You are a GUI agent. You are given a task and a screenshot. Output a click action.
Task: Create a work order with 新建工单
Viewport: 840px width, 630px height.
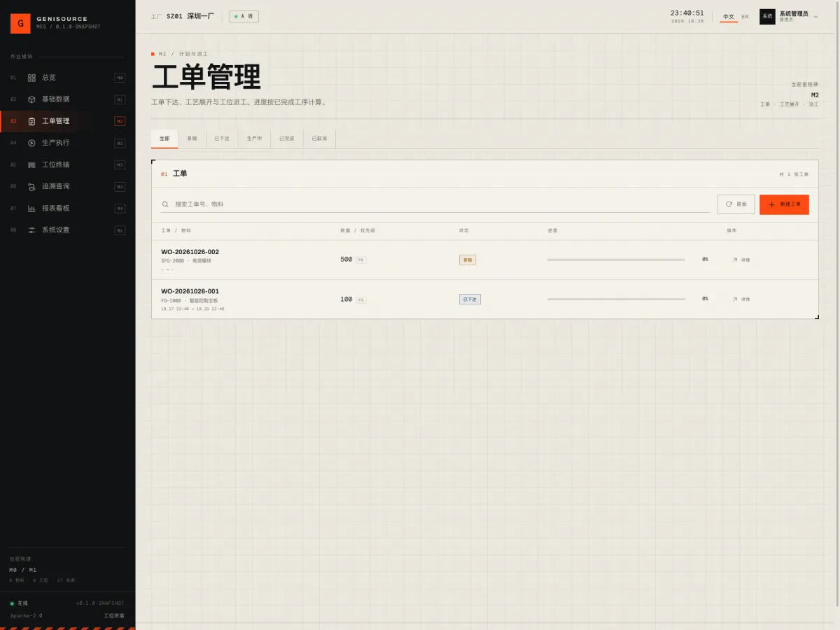[x=784, y=204]
